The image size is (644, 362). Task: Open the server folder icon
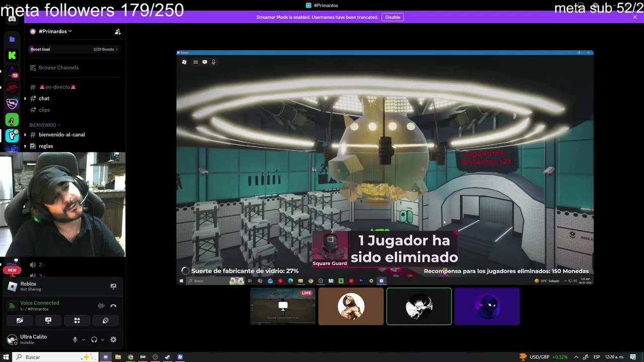12,39
